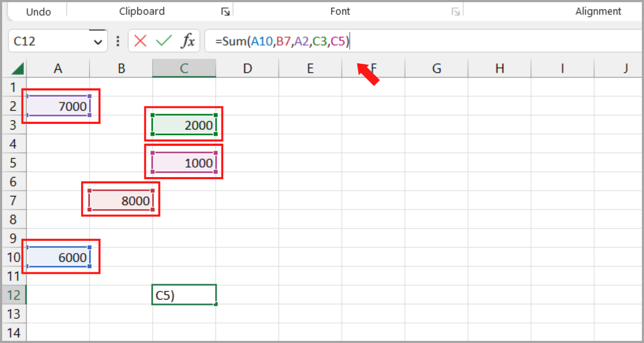The image size is (644, 343).
Task: Open formula bar options three-dot handle
Action: 118,41
